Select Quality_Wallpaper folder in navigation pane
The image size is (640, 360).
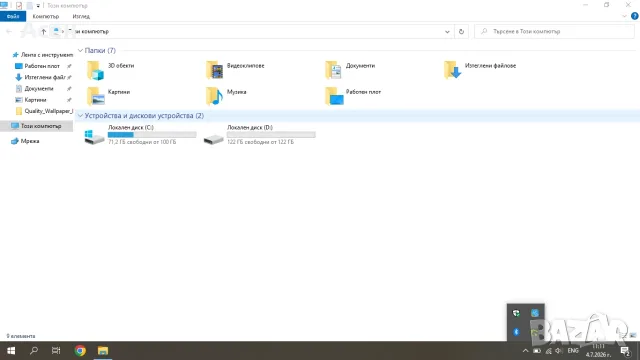pos(44,111)
